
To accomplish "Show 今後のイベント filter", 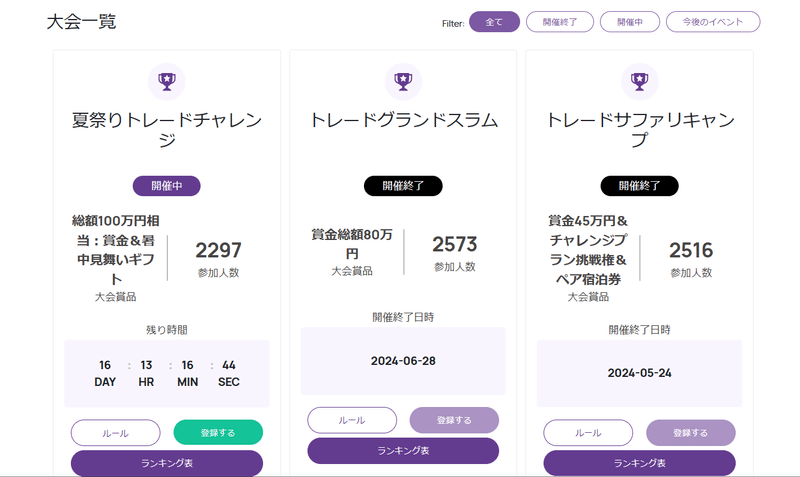I will (713, 22).
